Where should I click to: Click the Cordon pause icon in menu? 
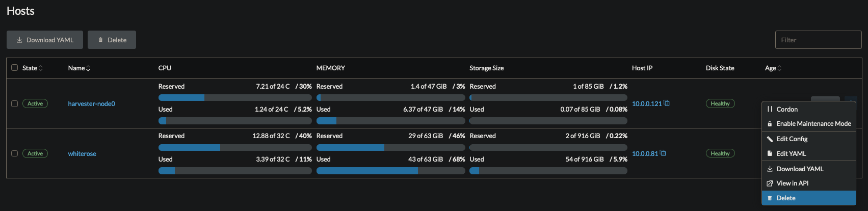(770, 109)
